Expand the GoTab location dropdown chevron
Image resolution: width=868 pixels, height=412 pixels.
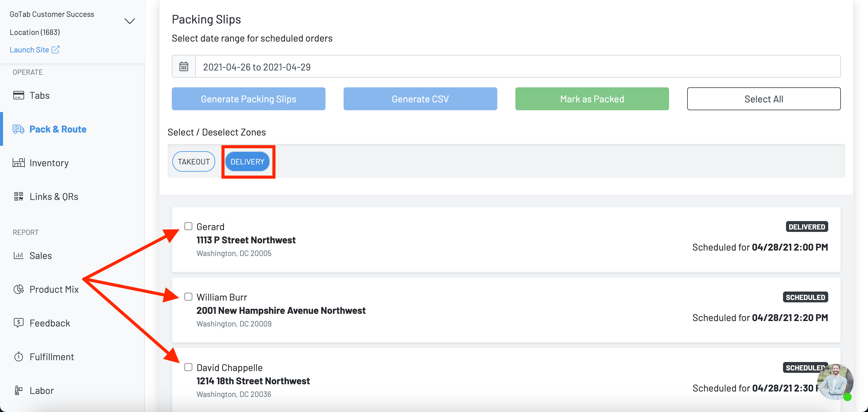[x=130, y=21]
